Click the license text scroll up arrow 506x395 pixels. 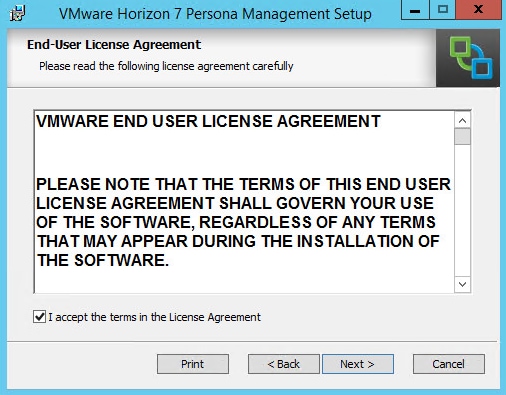coord(462,120)
